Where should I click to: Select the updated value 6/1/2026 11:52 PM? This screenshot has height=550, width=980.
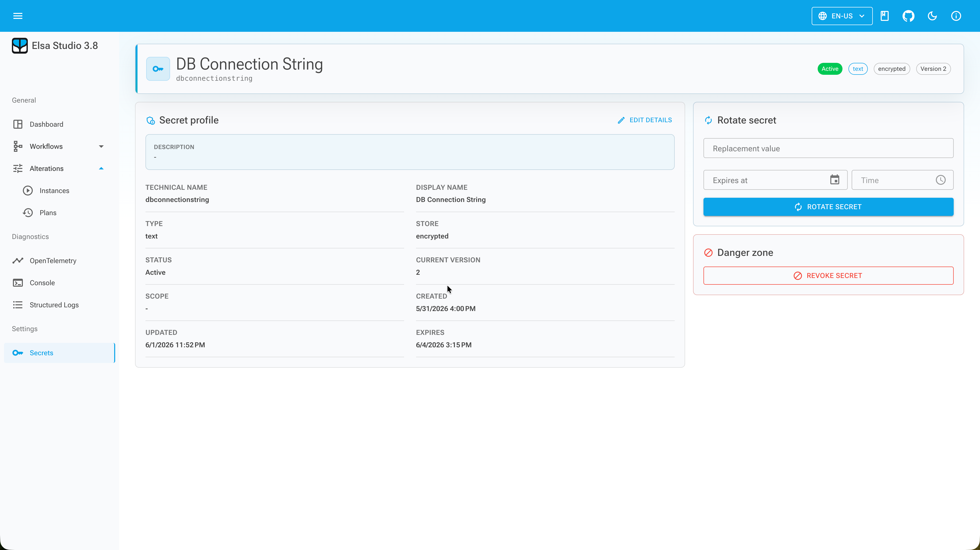[x=175, y=345]
